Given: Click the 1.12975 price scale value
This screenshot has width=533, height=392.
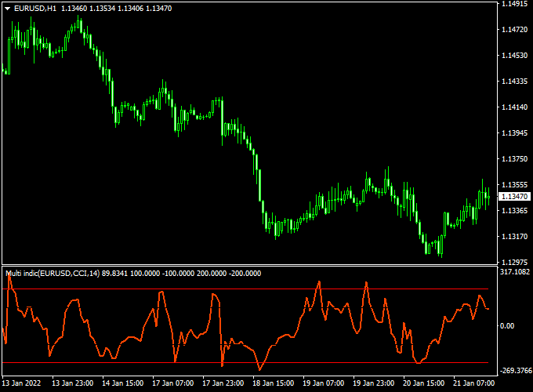Looking at the screenshot, I should click(515, 262).
